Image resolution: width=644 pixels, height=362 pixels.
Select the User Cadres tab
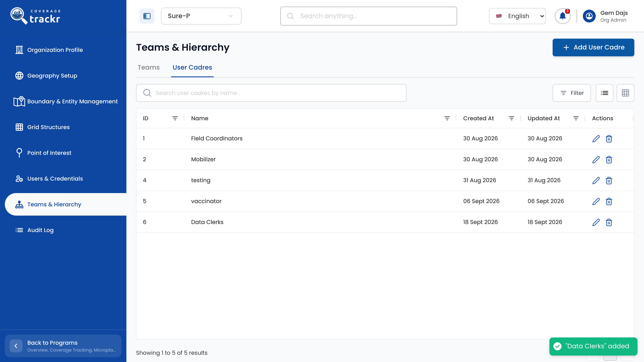click(192, 67)
